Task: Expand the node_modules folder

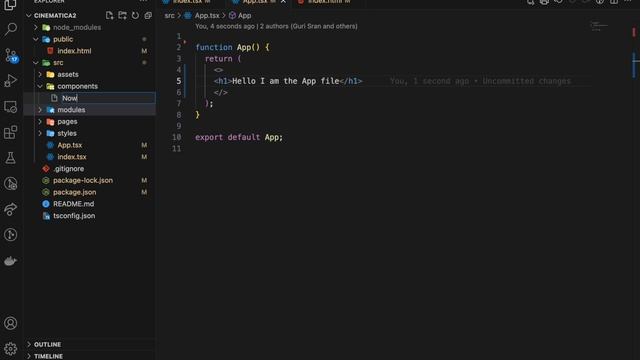Action: tap(36, 27)
